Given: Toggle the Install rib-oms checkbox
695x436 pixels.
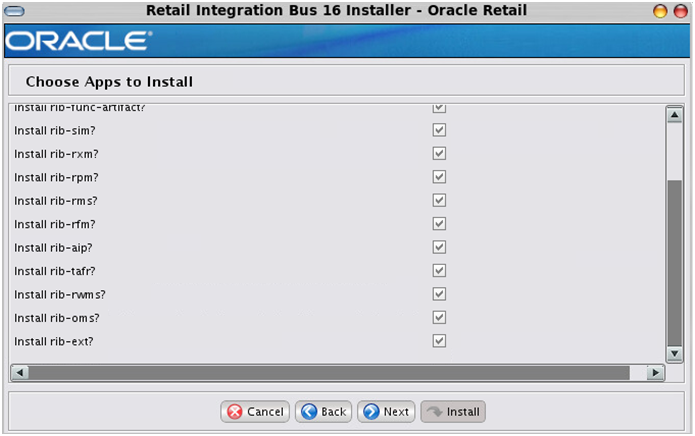Looking at the screenshot, I should (439, 318).
